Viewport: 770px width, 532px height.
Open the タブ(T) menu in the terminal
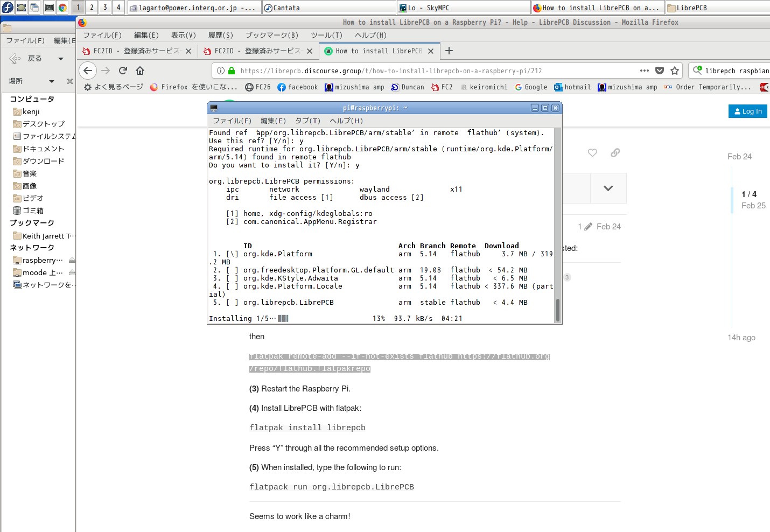307,121
